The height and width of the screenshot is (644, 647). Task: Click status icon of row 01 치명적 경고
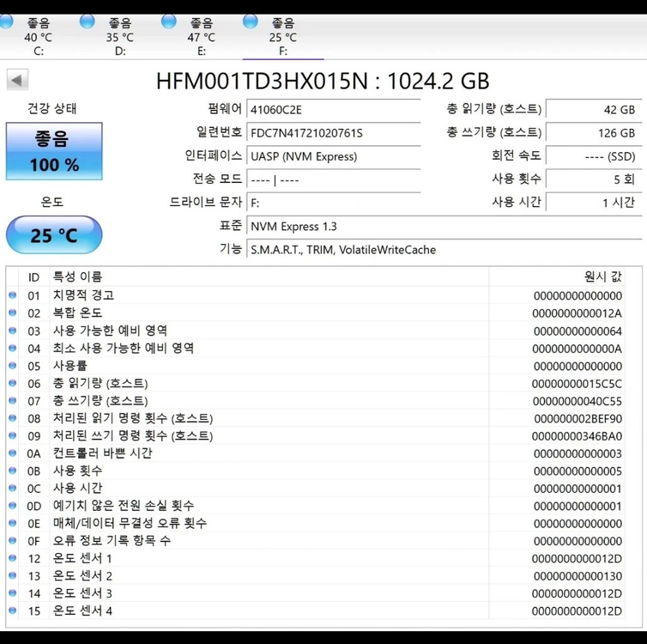12,295
